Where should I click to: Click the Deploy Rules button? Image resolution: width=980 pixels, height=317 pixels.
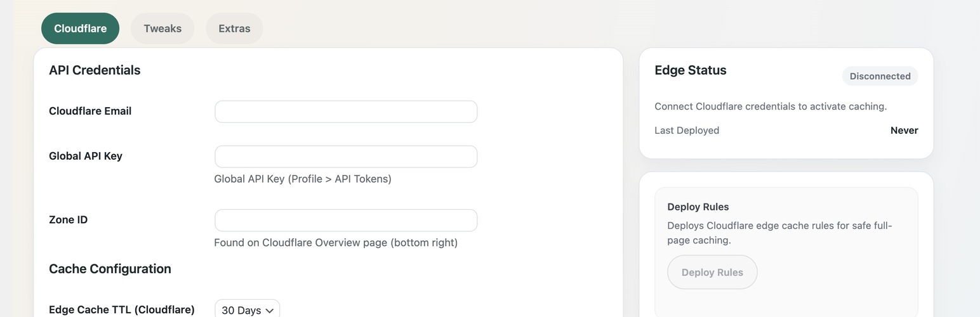[712, 272]
